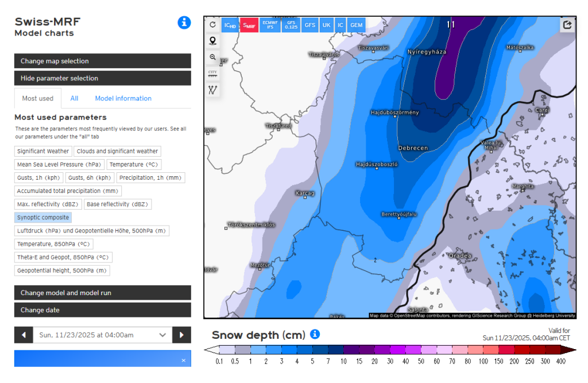This screenshot has width=588, height=383.
Task: Expand Change model and model run
Action: [102, 293]
